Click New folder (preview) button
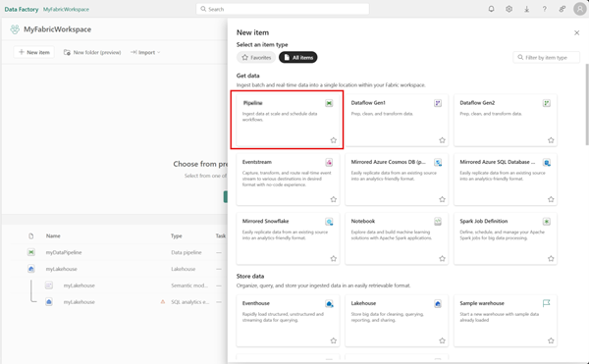589x364 pixels. [x=92, y=52]
